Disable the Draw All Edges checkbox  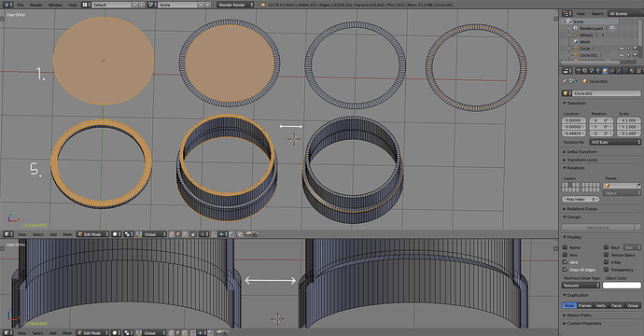pyautogui.click(x=565, y=270)
